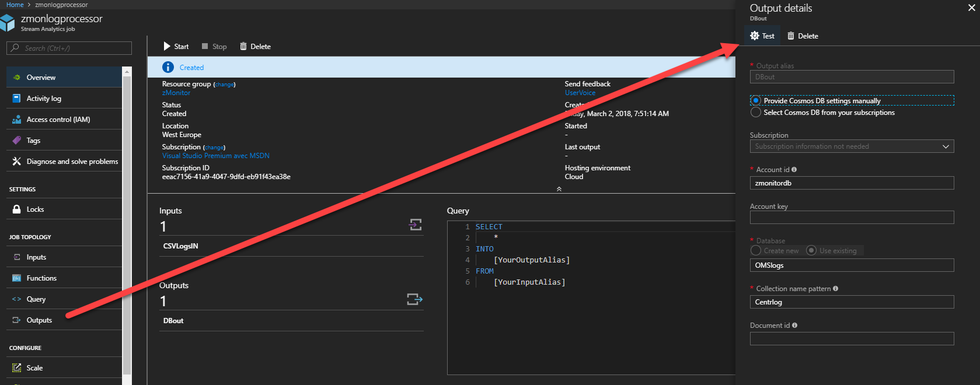Image resolution: width=980 pixels, height=385 pixels.
Task: Open Visual Studio Premium avec MSDN subscription
Action: (216, 156)
